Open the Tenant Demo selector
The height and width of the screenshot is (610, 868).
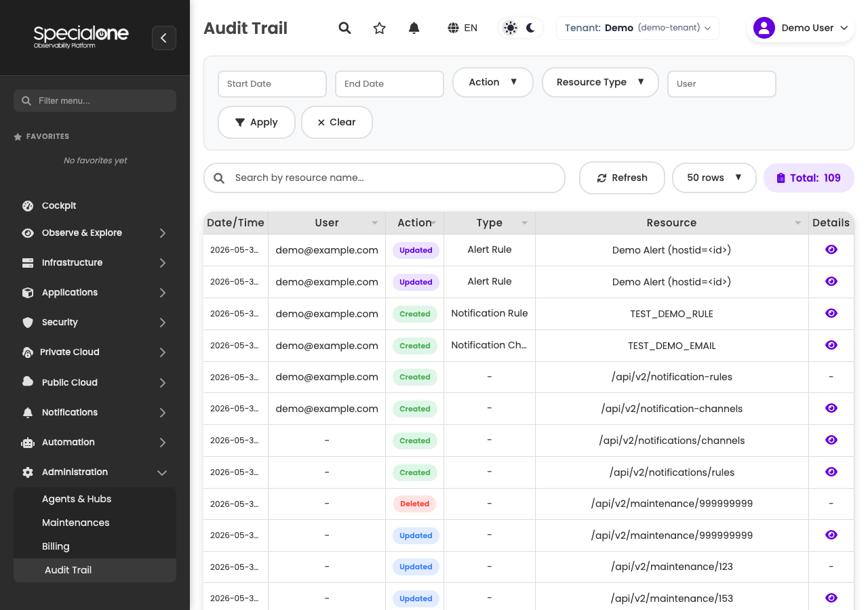click(637, 28)
